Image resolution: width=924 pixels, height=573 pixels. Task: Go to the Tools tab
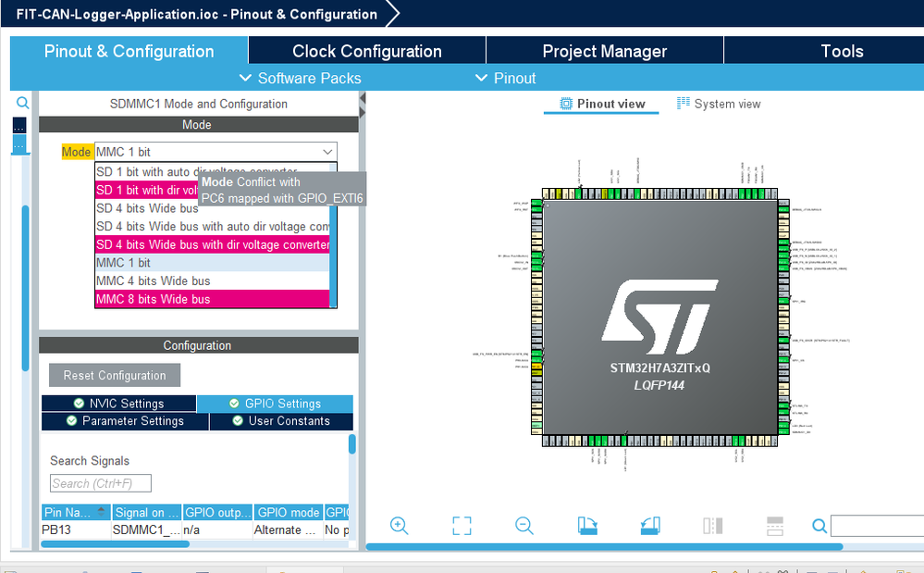(842, 51)
